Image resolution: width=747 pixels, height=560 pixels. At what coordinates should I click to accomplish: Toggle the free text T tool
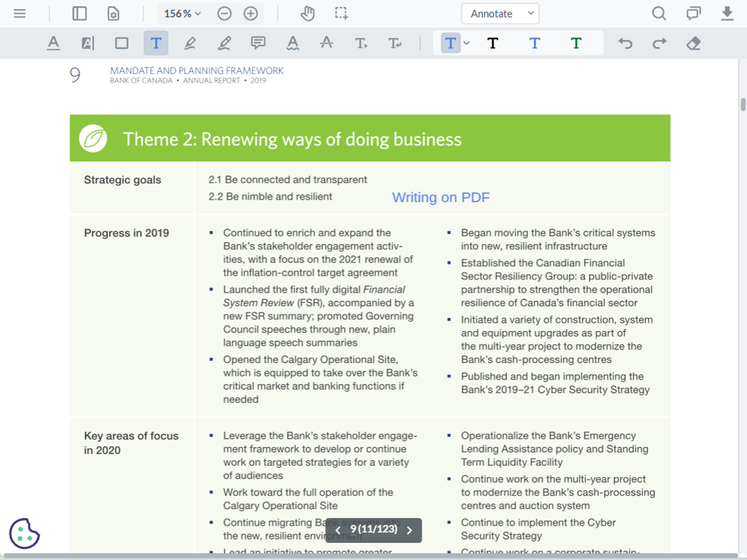pyautogui.click(x=156, y=43)
